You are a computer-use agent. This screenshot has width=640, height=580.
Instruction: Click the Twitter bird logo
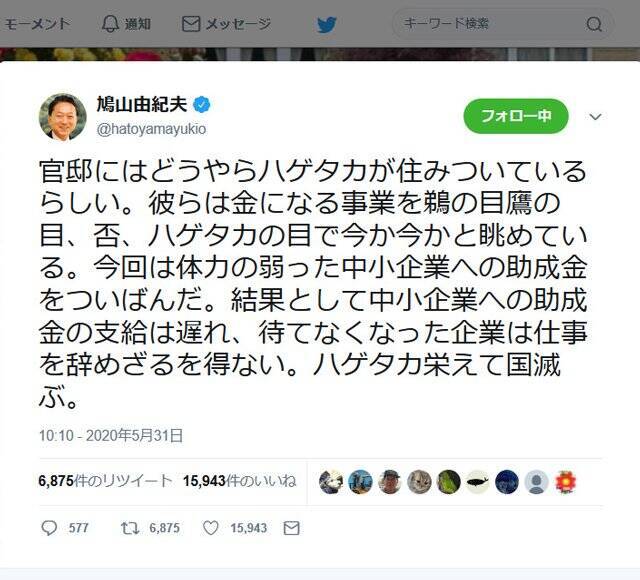327,24
